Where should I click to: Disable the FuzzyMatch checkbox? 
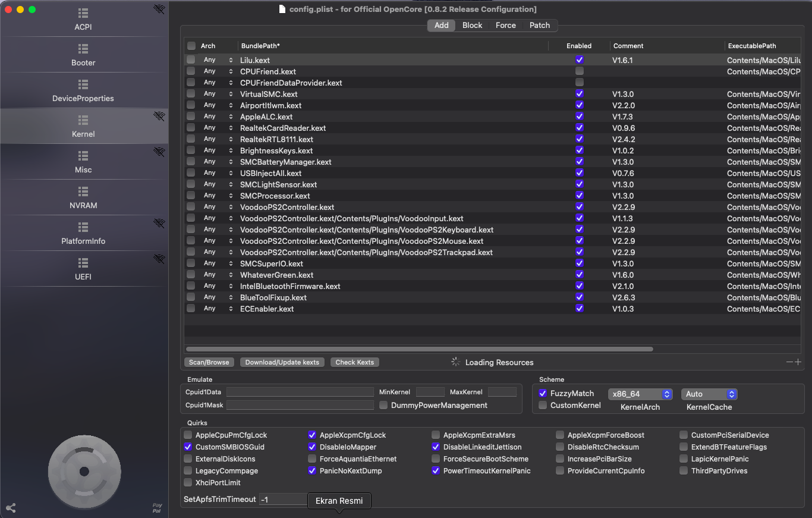[x=543, y=393]
